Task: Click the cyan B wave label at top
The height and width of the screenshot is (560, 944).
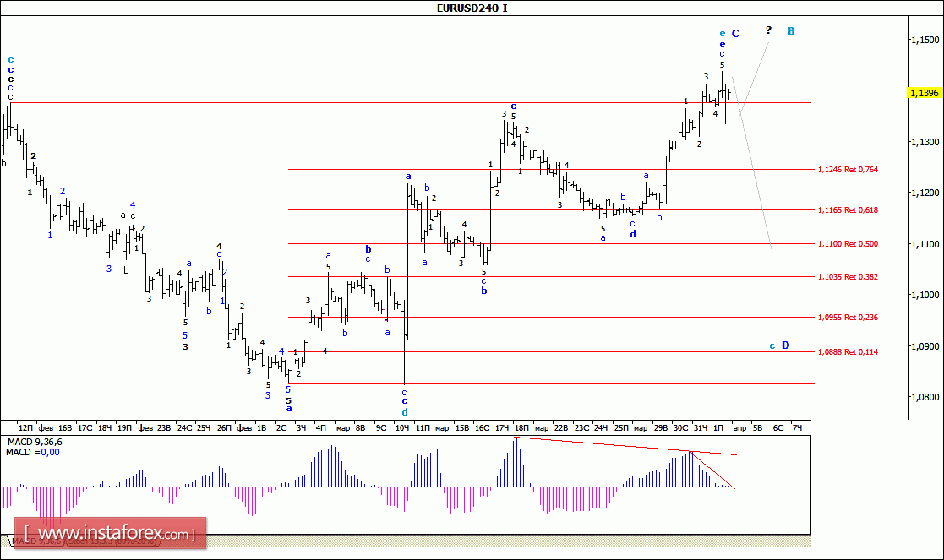Action: pyautogui.click(x=791, y=30)
